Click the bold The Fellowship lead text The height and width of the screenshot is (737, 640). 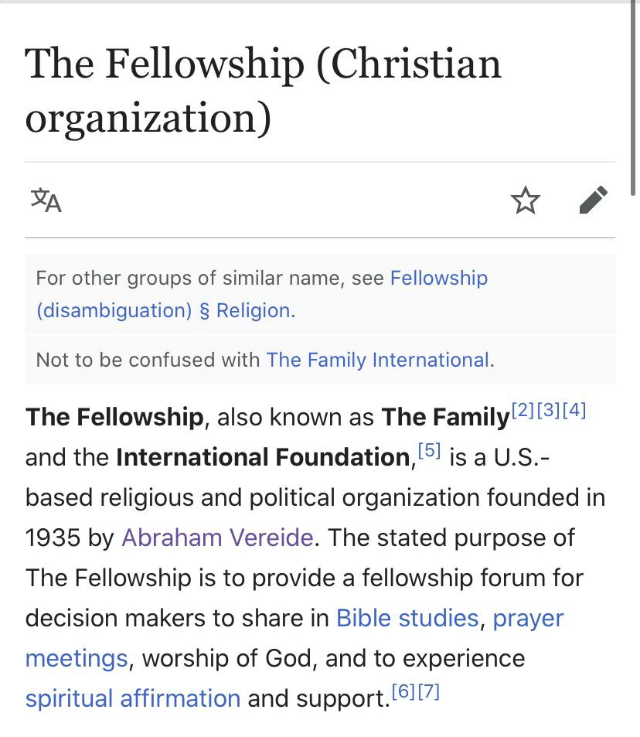(x=115, y=417)
